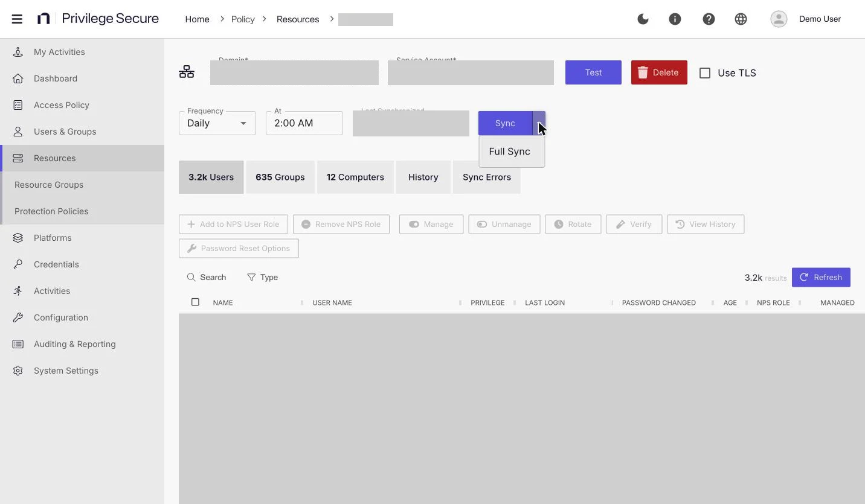Screen dimensions: 865x504
Task: Go to Resources breadcrumb link
Action: [x=298, y=19]
